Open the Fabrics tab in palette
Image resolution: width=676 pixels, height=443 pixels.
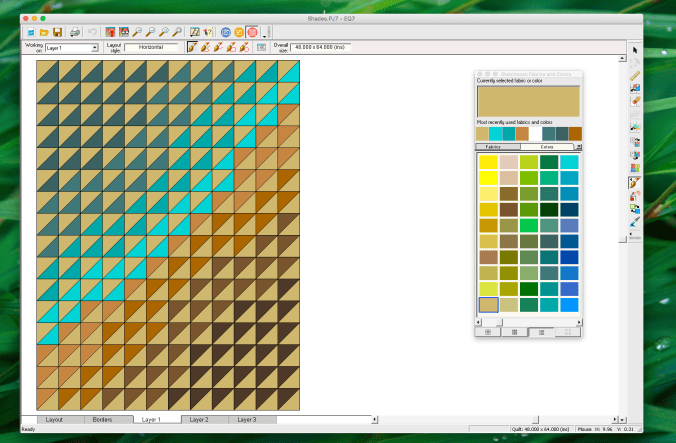click(493, 146)
